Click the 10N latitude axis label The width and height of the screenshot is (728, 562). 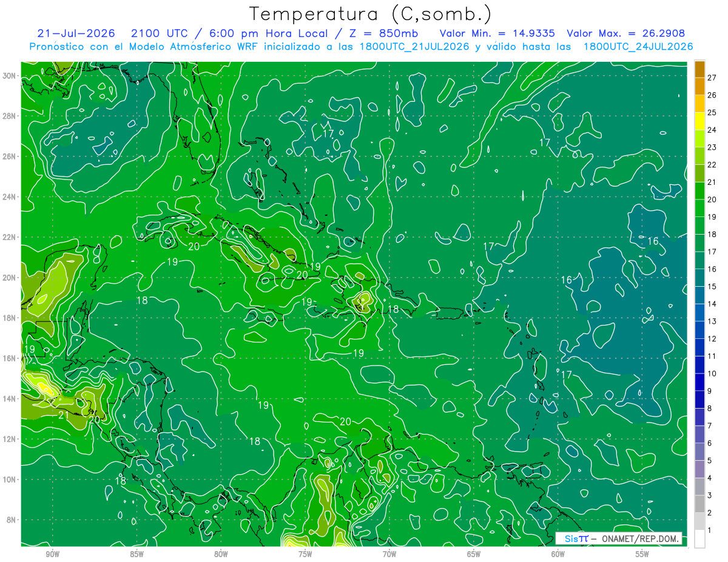9,480
